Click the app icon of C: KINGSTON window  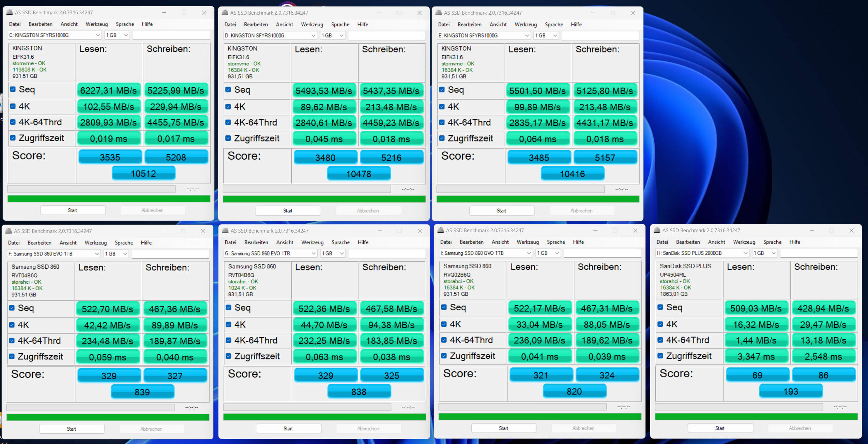click(x=9, y=12)
